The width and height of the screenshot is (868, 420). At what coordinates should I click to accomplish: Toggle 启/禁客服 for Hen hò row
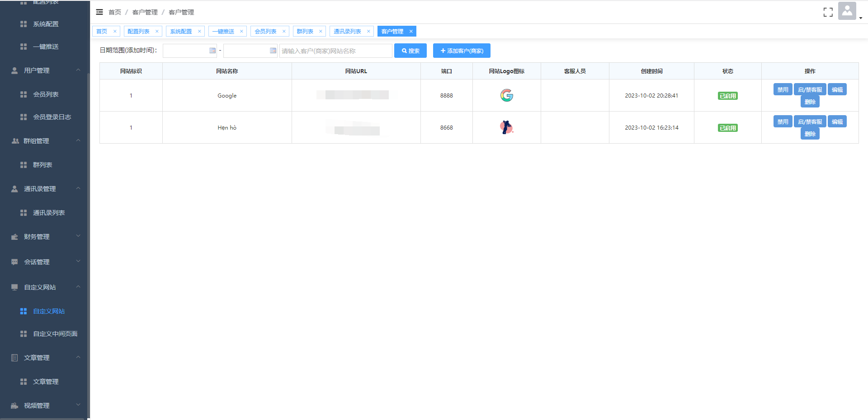[810, 121]
